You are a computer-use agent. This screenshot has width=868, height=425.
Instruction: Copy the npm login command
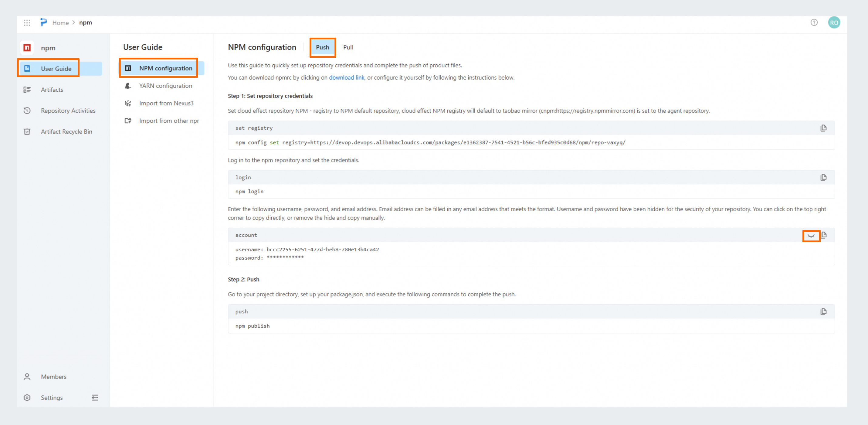tap(823, 177)
